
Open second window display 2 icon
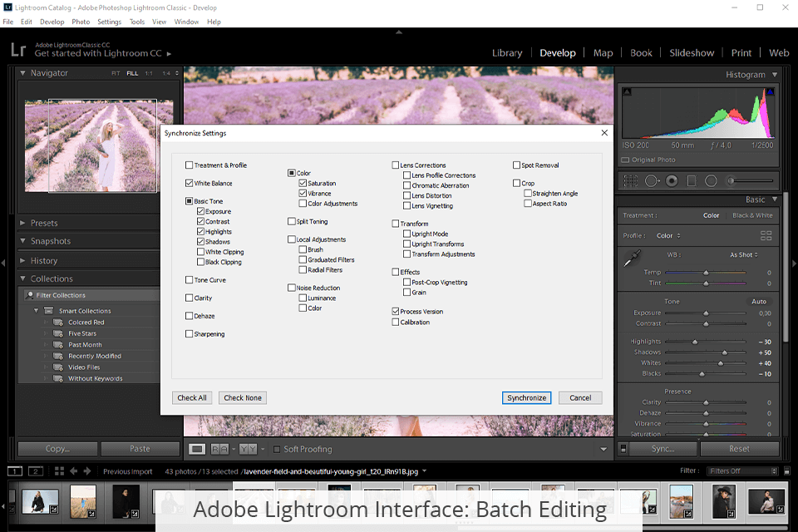(x=35, y=471)
